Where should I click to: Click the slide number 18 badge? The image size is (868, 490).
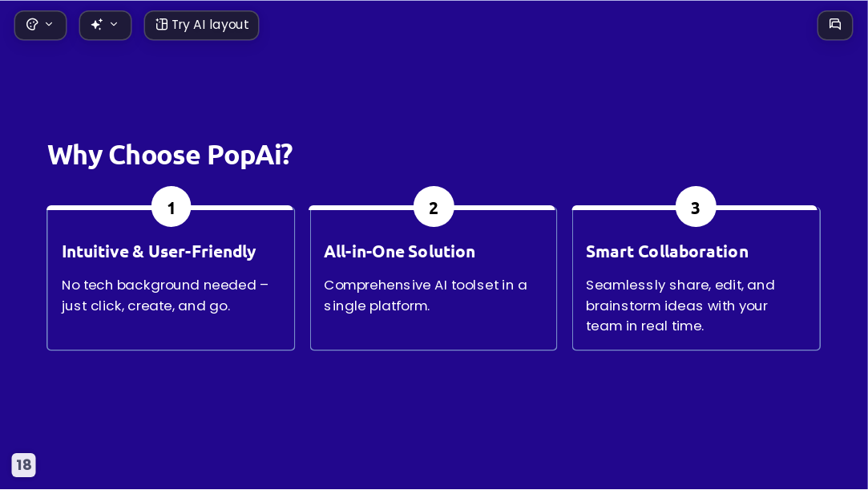click(23, 464)
